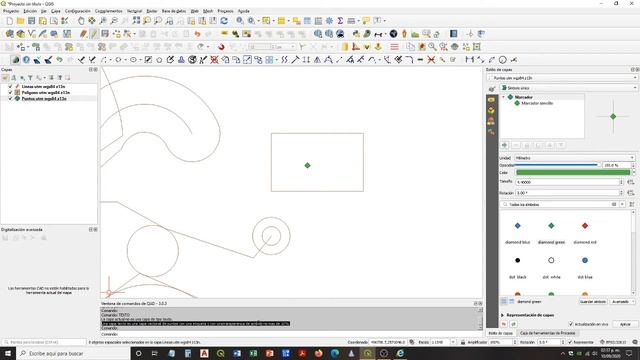640x360 pixels.
Task: Open the color dropdown arrow beside the green bar
Action: [x=633, y=173]
